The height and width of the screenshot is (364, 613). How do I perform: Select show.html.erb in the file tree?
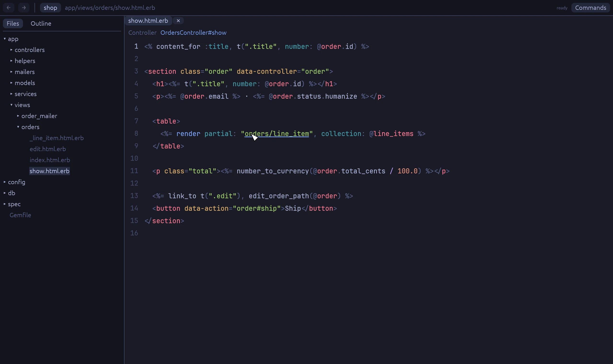(x=50, y=171)
